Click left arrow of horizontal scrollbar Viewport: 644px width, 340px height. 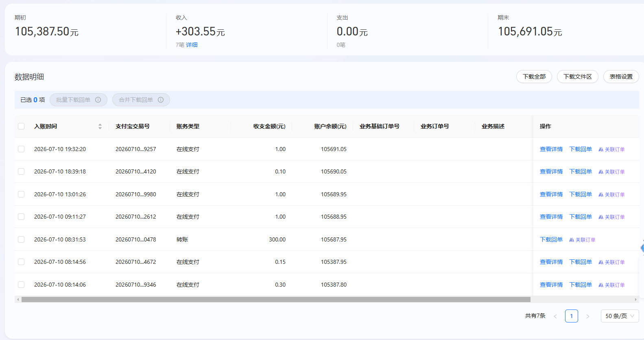click(x=17, y=300)
